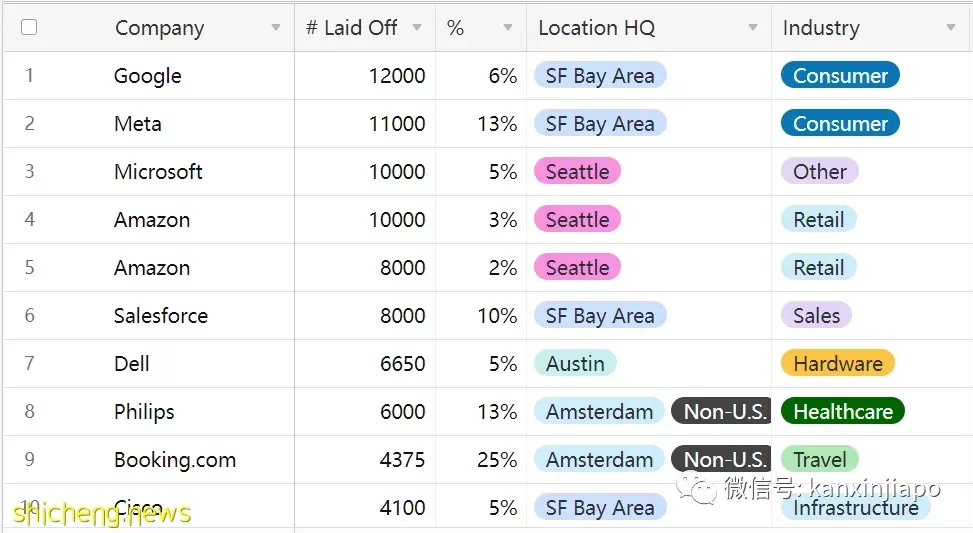Select the Microsoft company cell
Image resolution: width=973 pixels, height=533 pixels.
coord(158,171)
